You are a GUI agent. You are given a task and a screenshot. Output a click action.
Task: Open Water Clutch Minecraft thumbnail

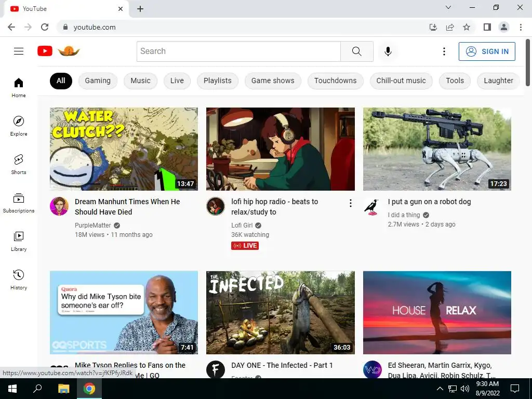[124, 149]
